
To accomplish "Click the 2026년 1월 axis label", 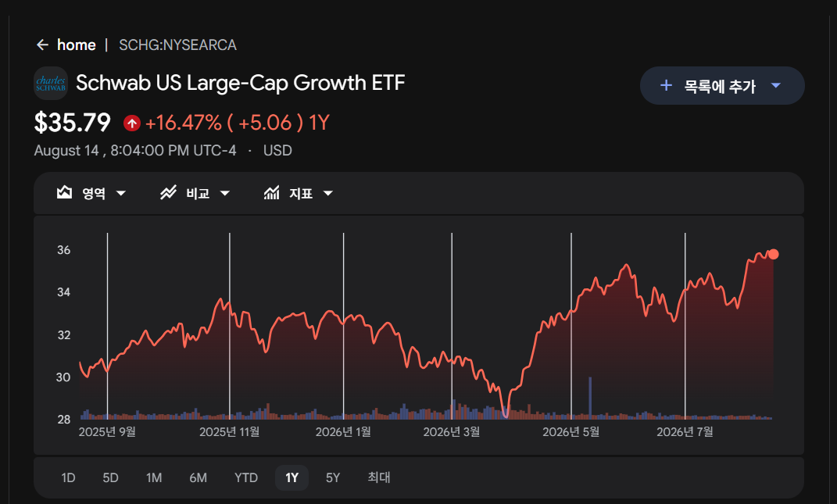I will point(343,432).
